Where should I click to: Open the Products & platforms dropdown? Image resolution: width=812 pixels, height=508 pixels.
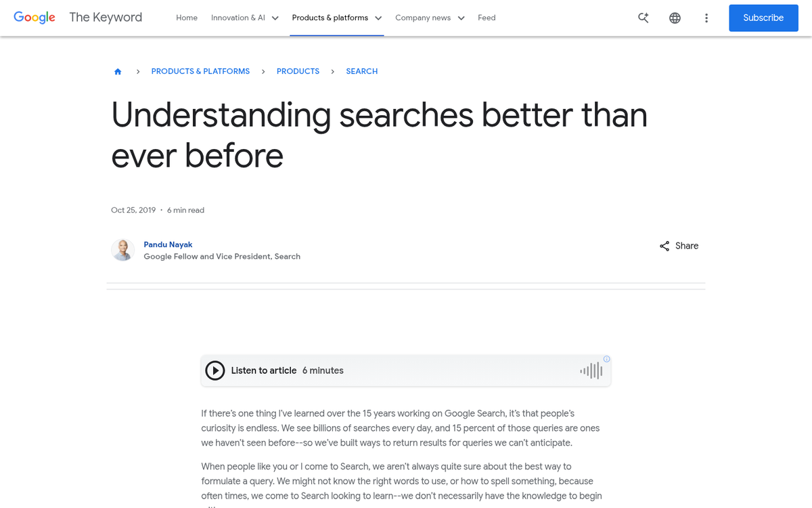[336, 18]
